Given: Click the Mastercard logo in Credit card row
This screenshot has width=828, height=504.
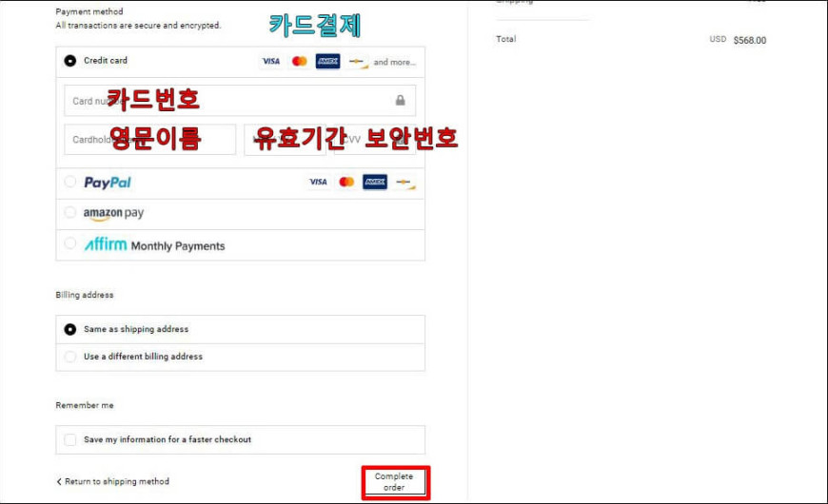Looking at the screenshot, I should tap(300, 61).
